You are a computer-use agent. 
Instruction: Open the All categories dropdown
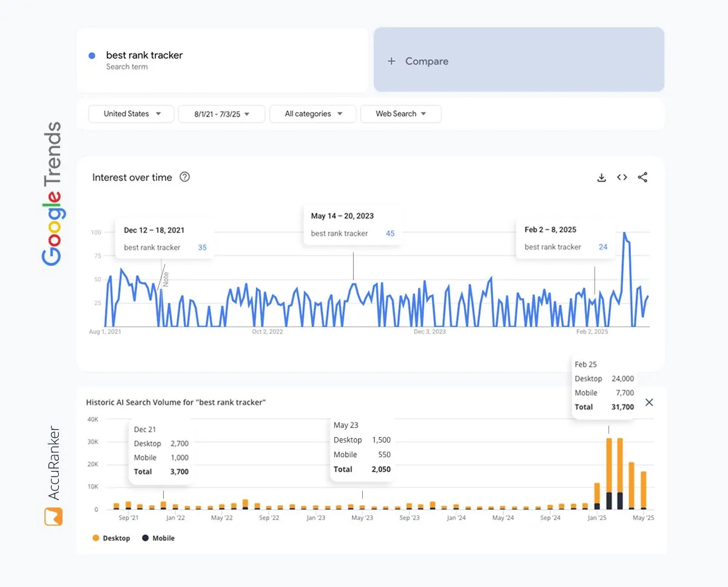[x=312, y=114]
